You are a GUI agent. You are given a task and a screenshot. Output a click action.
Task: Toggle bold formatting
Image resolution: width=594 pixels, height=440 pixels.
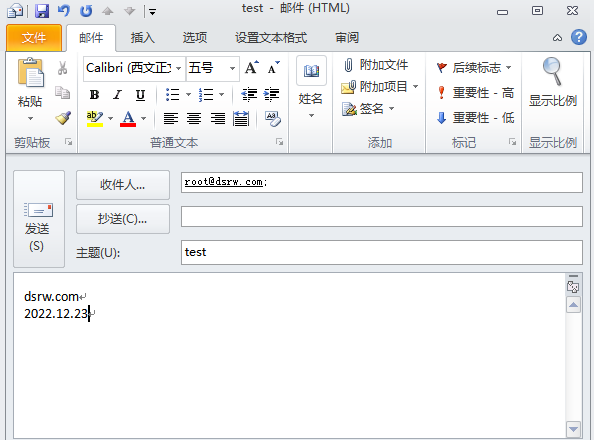point(94,94)
